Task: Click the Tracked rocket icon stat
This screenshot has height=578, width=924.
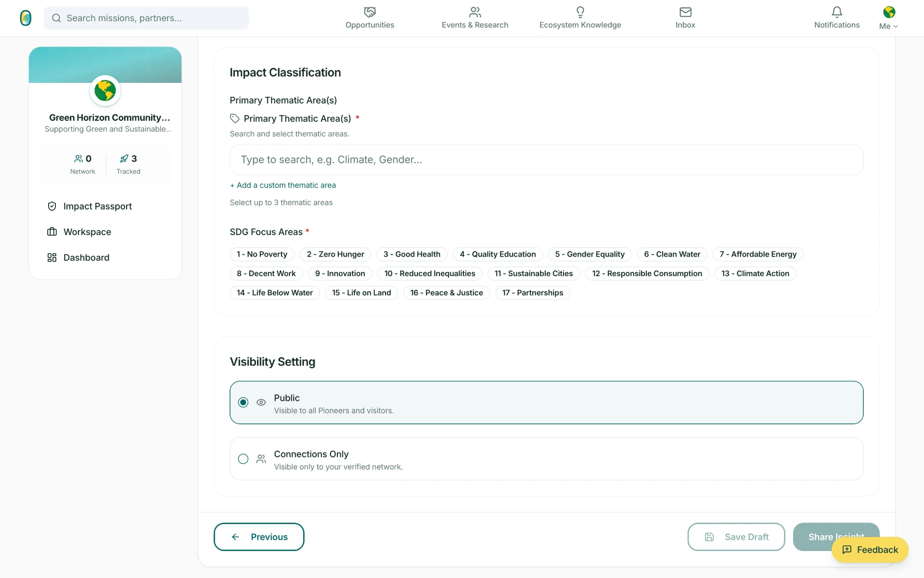Action: [124, 158]
